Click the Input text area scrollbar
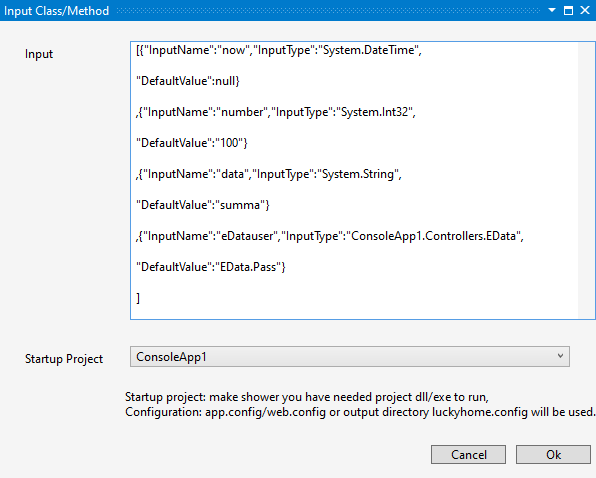Viewport: 596px width, 478px height. tap(585, 180)
